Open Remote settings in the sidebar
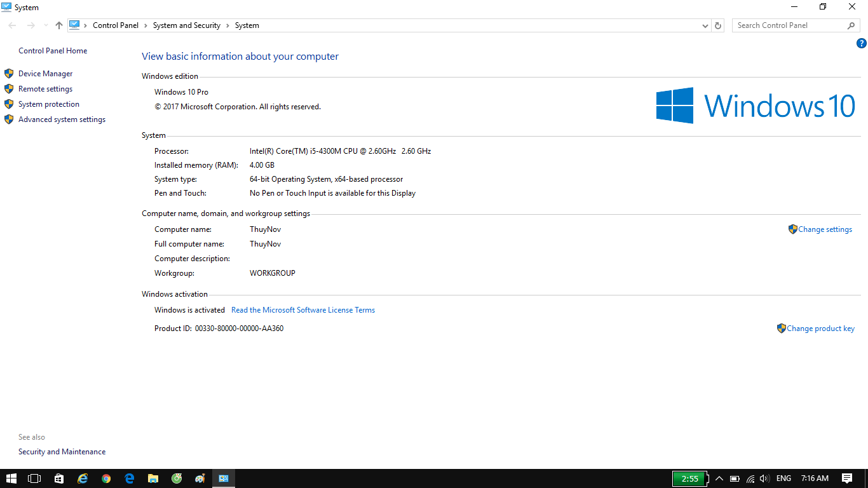 coord(46,89)
